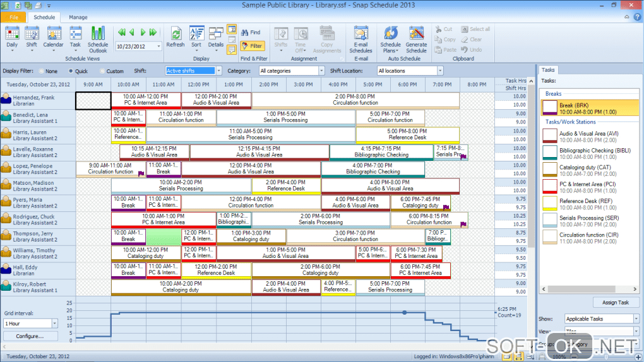Screen dimensions: 644x362
Task: Click the Cut clipboard button
Action: point(444,29)
